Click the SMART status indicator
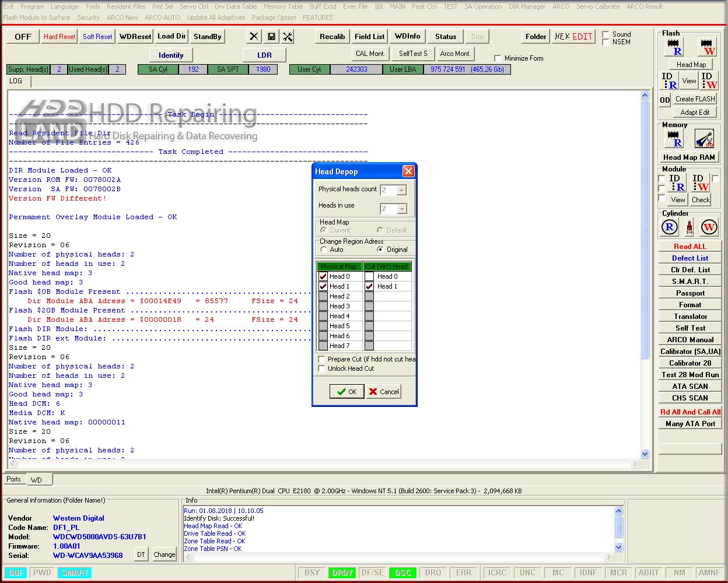The width and height of the screenshot is (728, 583). [x=75, y=573]
